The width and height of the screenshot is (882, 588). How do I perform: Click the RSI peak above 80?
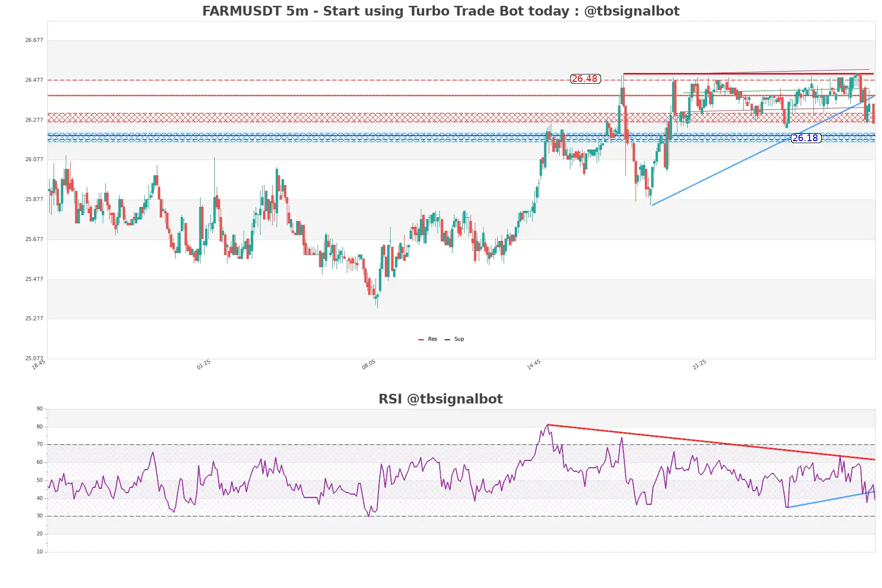click(x=547, y=426)
